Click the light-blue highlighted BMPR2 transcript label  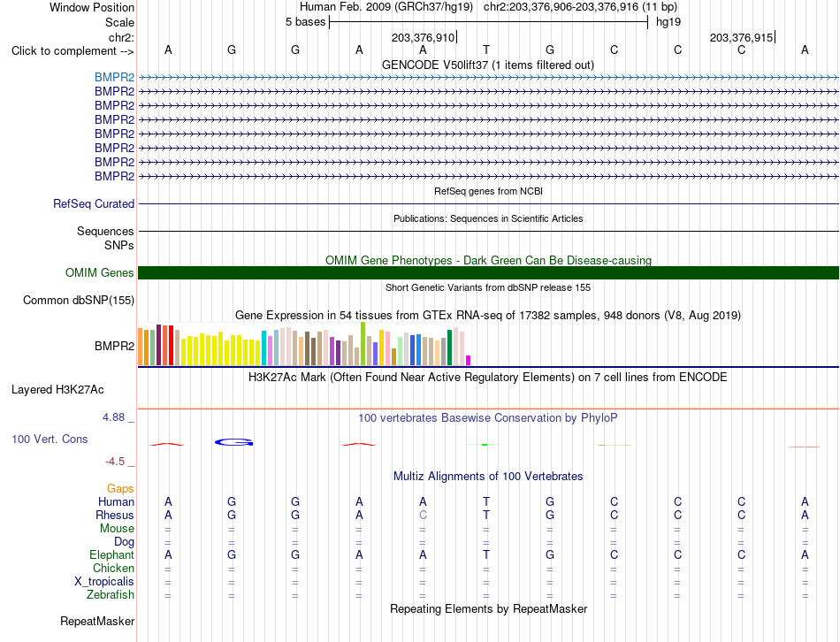[x=114, y=77]
